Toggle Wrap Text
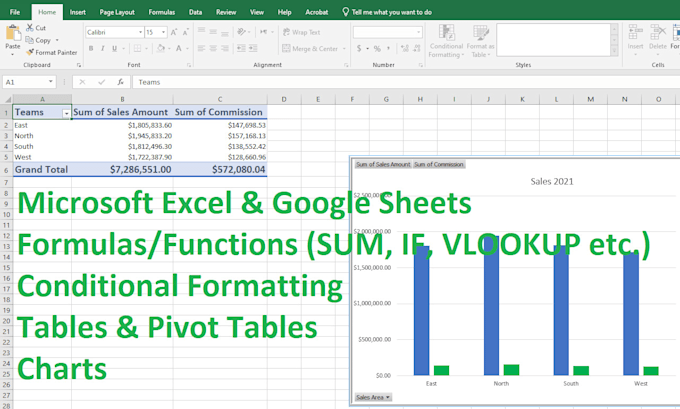 (301, 32)
